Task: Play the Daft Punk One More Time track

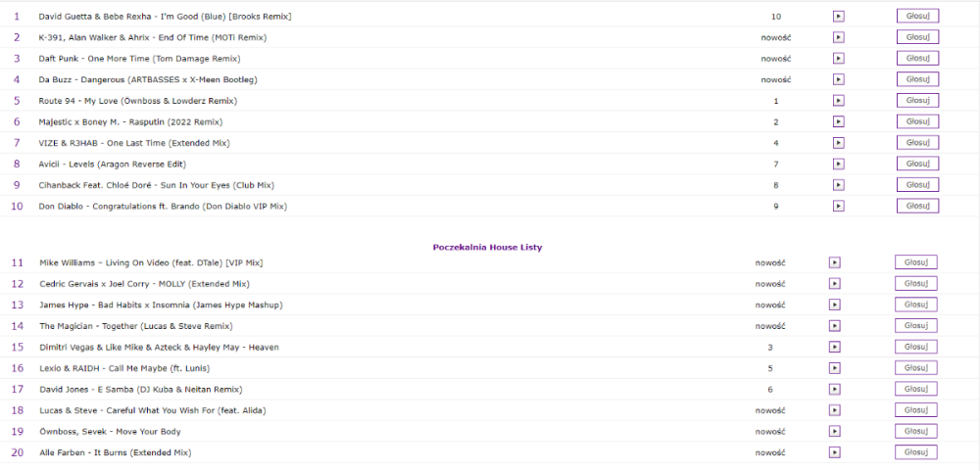Action: tap(839, 58)
